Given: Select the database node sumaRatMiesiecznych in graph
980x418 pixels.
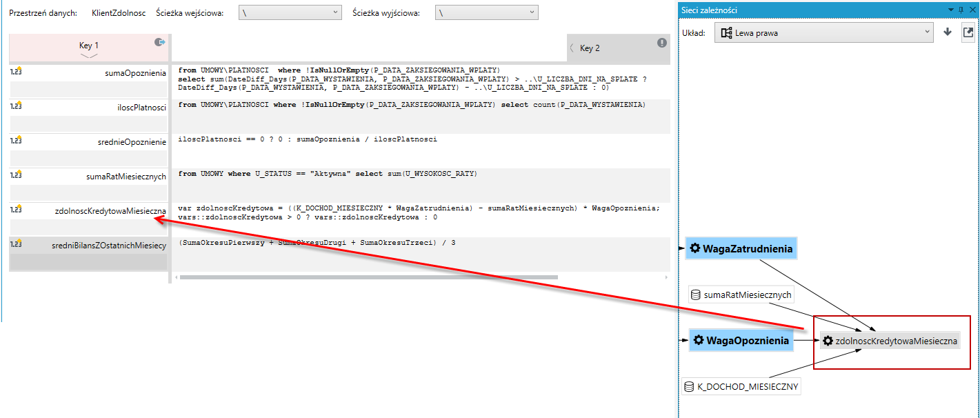Looking at the screenshot, I should coord(741,295).
